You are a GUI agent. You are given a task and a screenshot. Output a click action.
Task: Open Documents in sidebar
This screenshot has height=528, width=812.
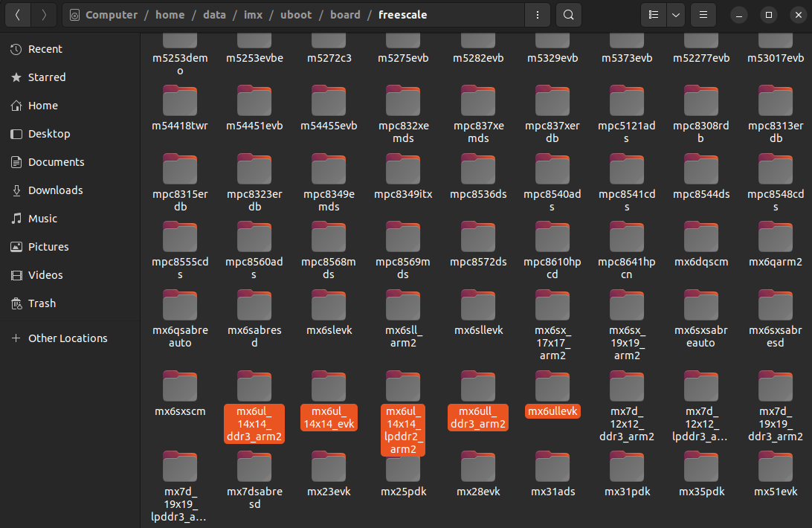pyautogui.click(x=70, y=162)
